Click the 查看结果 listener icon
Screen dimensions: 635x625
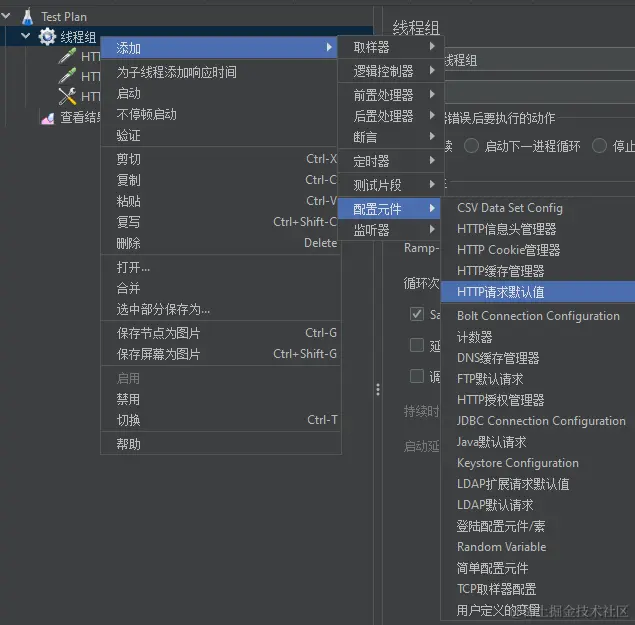47,118
